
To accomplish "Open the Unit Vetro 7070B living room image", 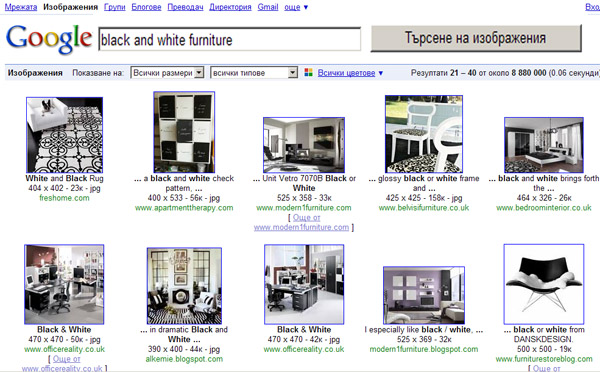I will [304, 145].
